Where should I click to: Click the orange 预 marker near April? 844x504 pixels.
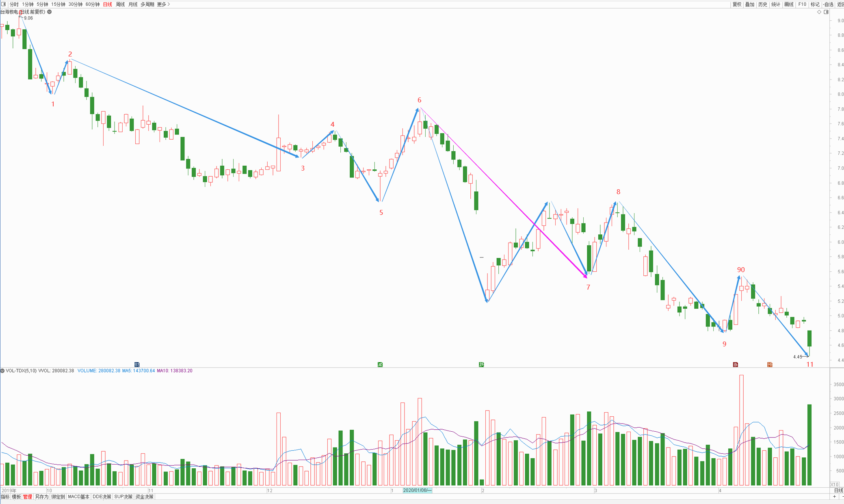[770, 365]
